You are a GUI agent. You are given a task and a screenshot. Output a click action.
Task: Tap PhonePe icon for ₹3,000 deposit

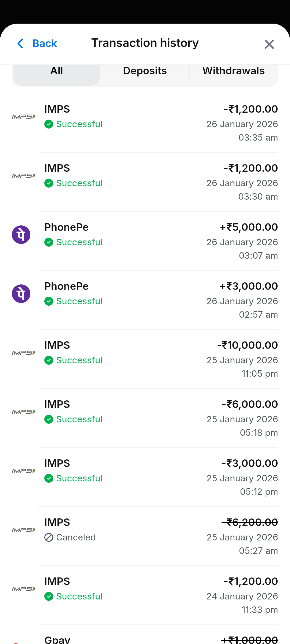21,294
